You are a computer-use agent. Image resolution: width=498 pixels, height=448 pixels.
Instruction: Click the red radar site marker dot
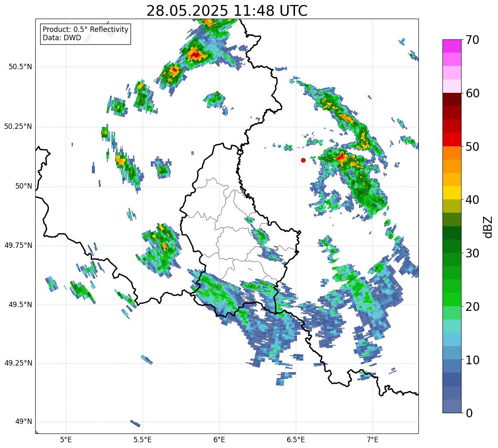coord(303,160)
